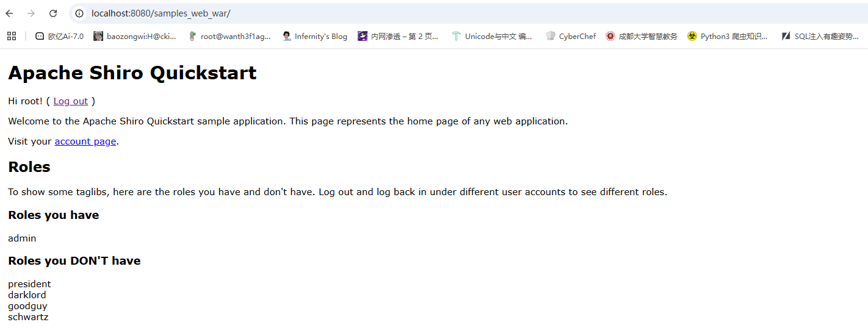This screenshot has width=868, height=336.
Task: Click the admin role text
Action: [x=22, y=238]
